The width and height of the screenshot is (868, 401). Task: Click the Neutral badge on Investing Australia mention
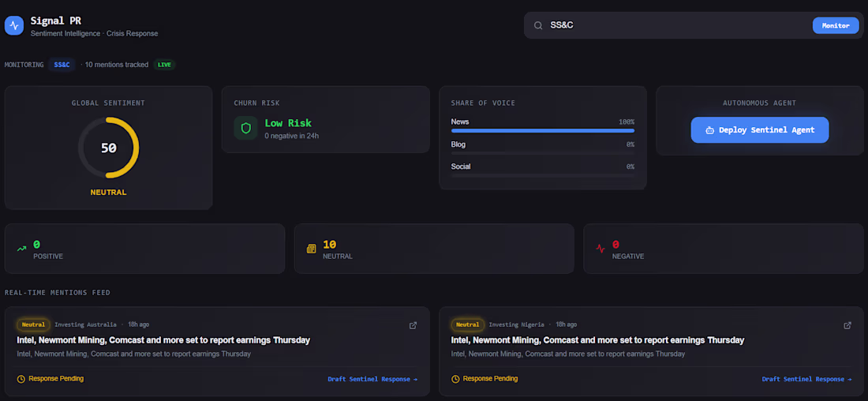coord(33,324)
